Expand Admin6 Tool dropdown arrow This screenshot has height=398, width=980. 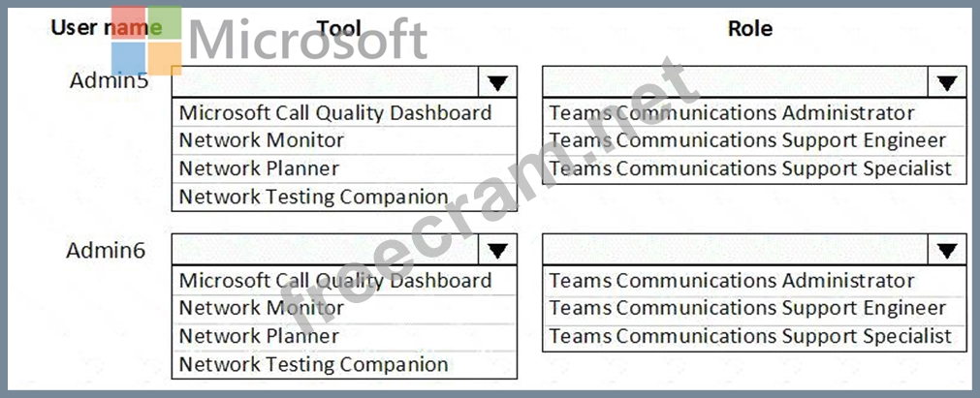497,250
